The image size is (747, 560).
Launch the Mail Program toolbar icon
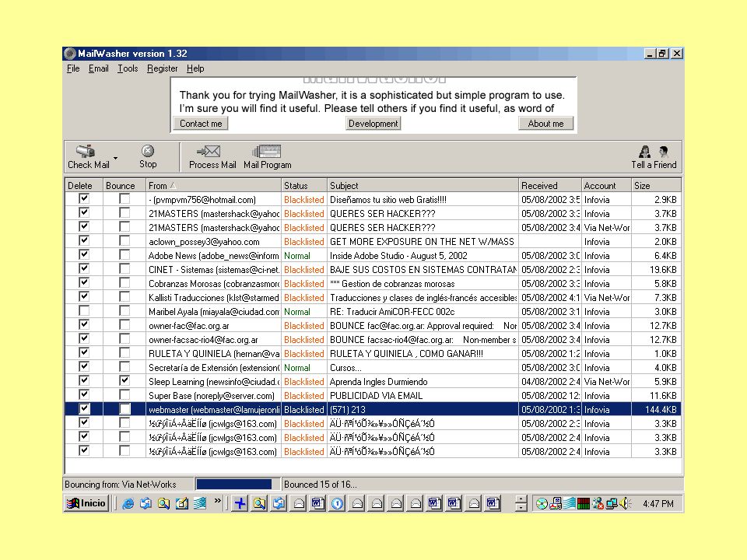[267, 152]
